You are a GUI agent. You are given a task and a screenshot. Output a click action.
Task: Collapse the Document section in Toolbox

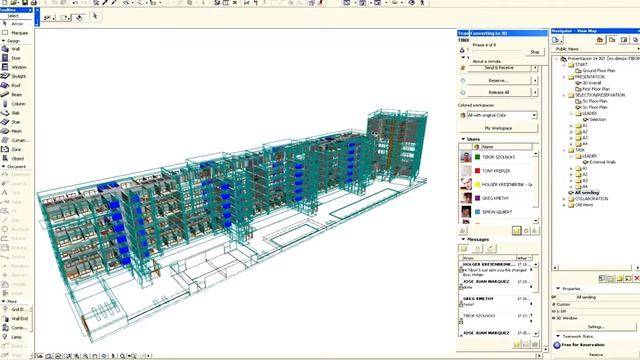(x=4, y=167)
